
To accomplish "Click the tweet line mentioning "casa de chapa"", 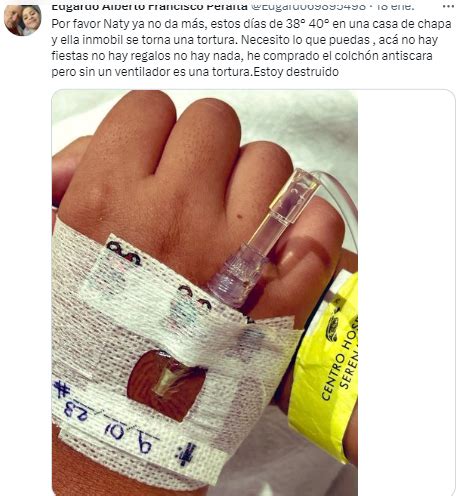I will 251,24.
